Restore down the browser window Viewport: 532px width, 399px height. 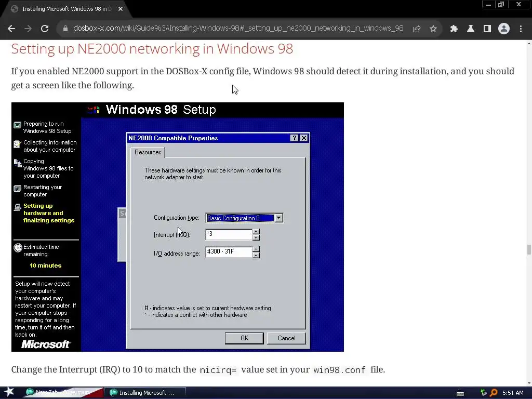pyautogui.click(x=501, y=5)
